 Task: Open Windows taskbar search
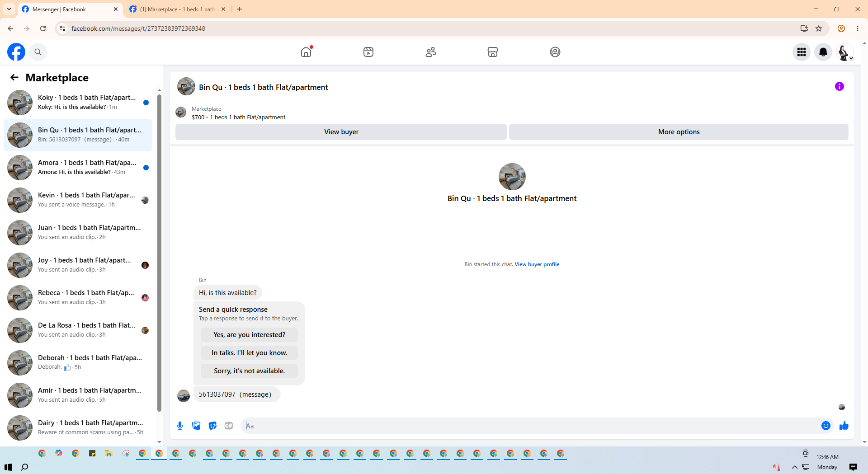pos(25,467)
